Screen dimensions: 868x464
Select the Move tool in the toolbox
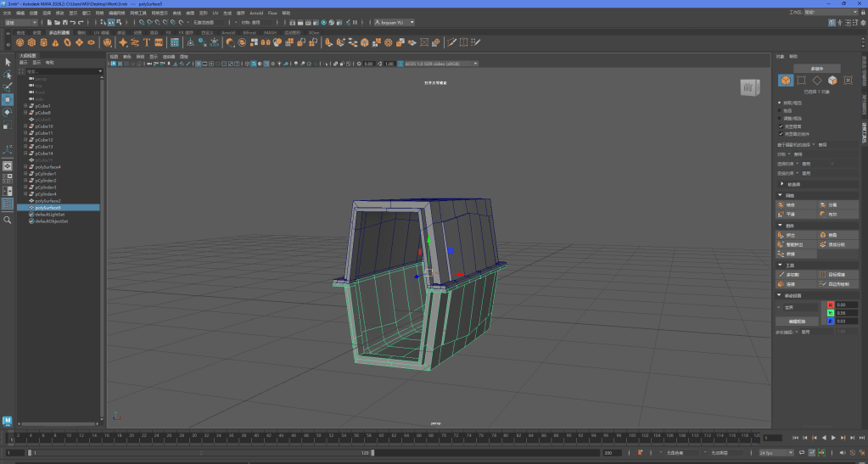click(x=8, y=99)
